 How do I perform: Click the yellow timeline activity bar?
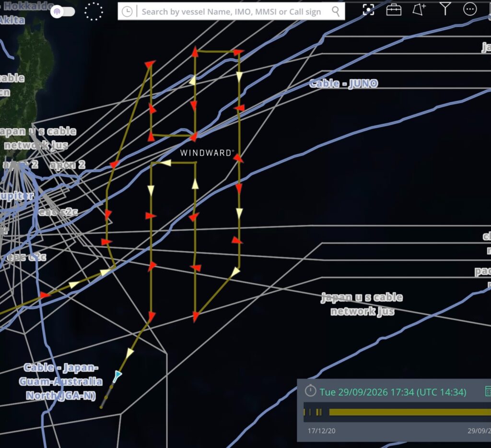tap(409, 413)
